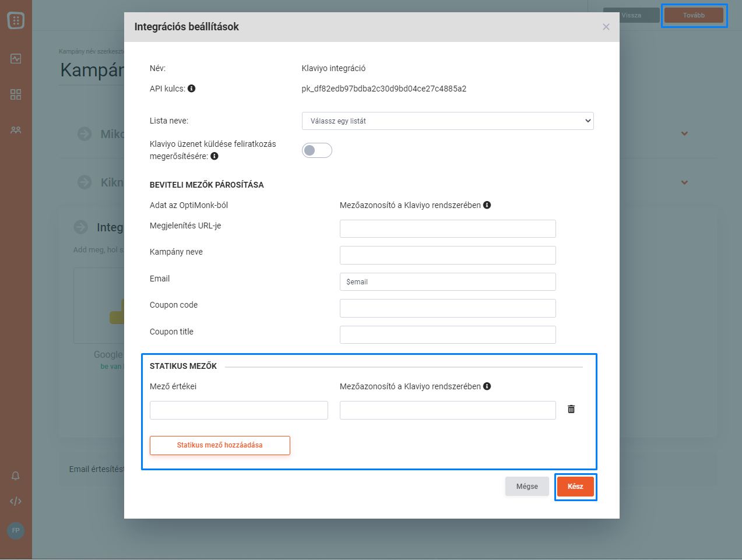This screenshot has height=560, width=742.
Task: Click the Kész button
Action: tap(575, 487)
